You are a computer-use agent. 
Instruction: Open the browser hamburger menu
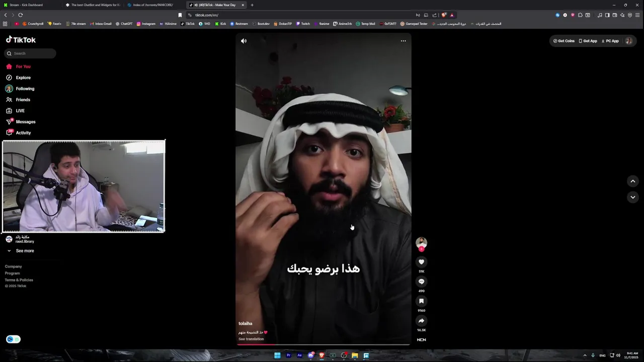click(x=637, y=15)
